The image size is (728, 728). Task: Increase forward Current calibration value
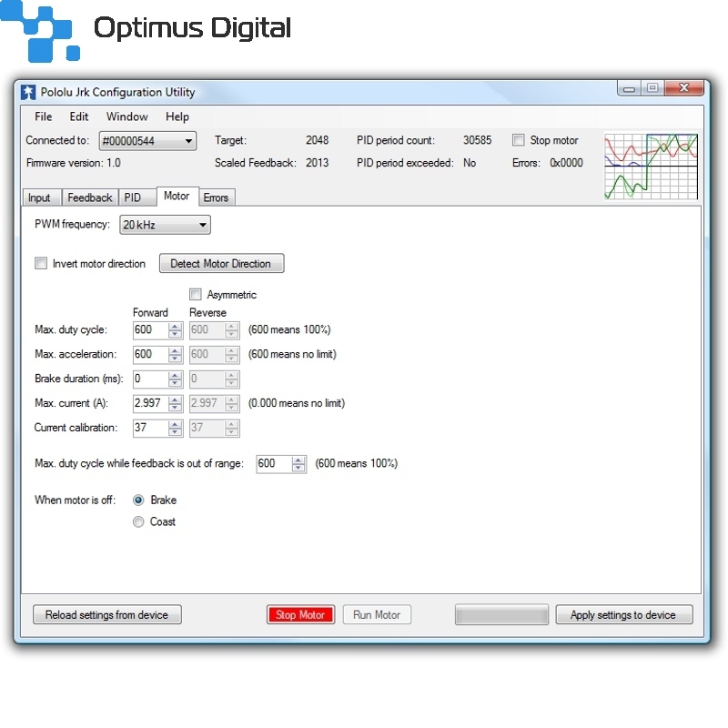click(x=175, y=424)
